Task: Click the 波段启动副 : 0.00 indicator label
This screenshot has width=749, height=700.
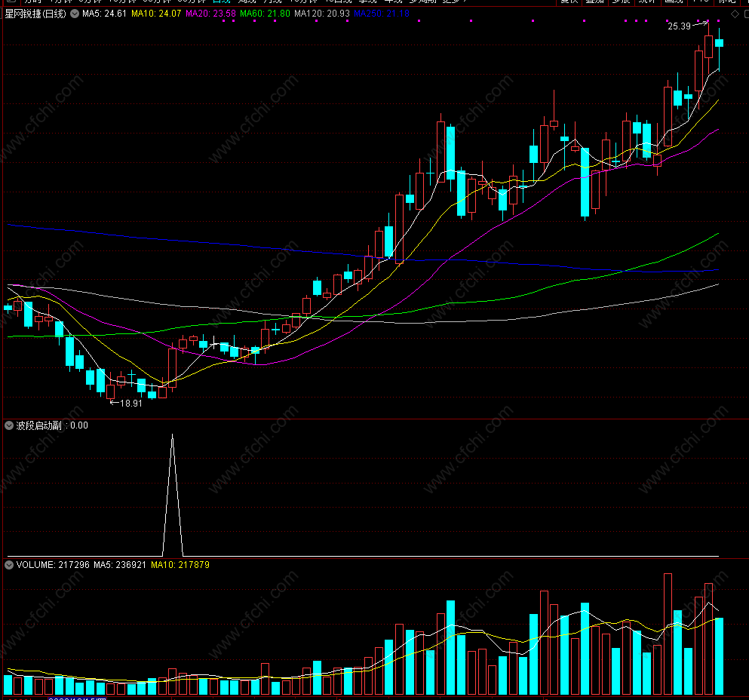Action: 51,425
